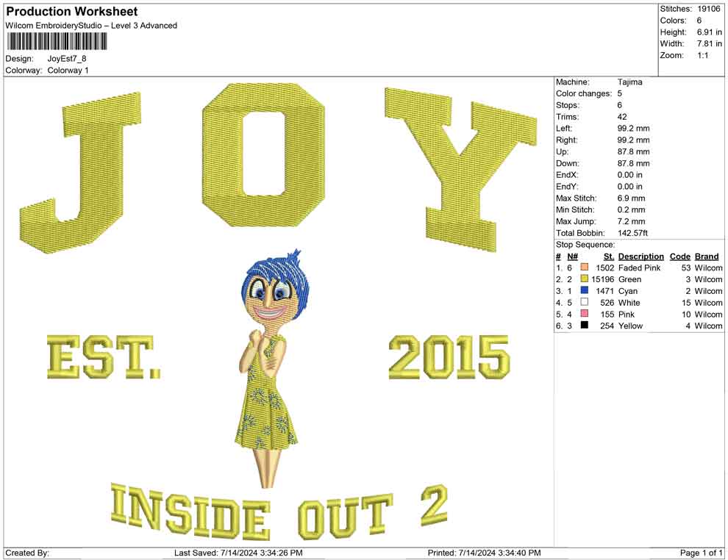Expand the Stop Sequence section

pos(584,244)
